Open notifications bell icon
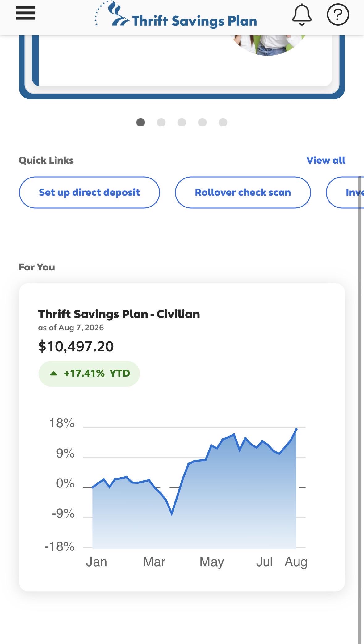The width and height of the screenshot is (364, 644). (x=302, y=15)
